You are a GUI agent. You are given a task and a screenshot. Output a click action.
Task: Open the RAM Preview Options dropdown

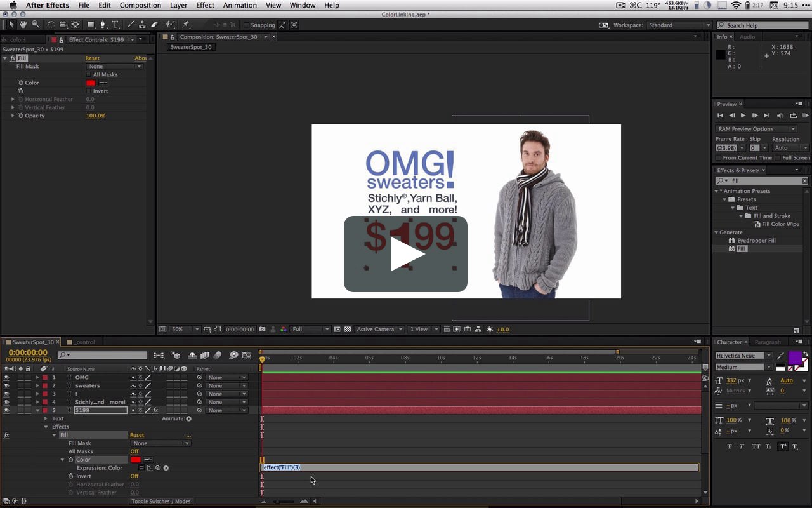(x=756, y=128)
